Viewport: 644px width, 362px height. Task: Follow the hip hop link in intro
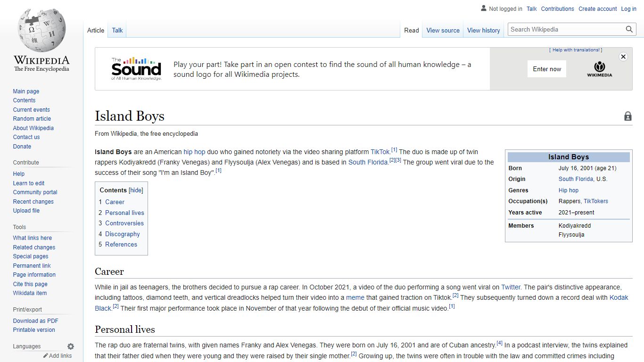[x=194, y=152]
